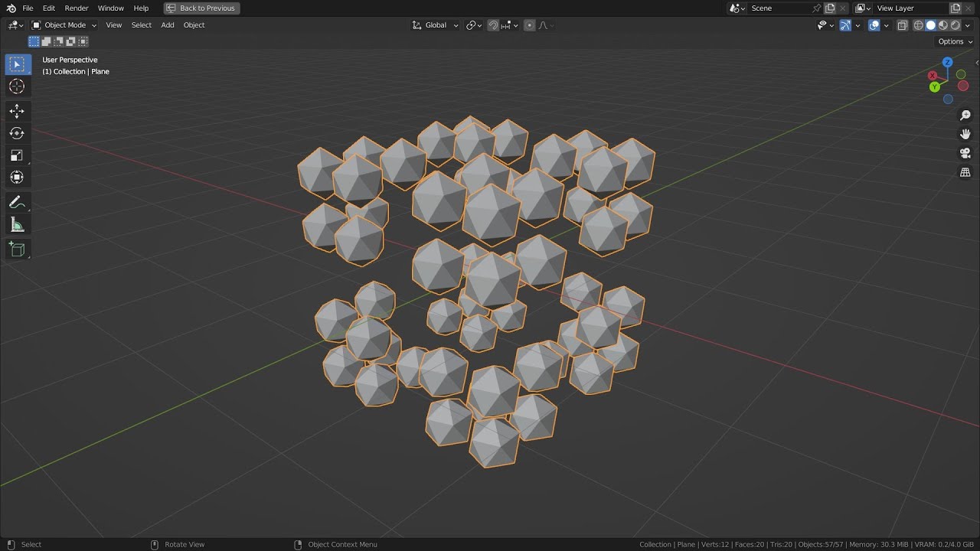The width and height of the screenshot is (980, 551).
Task: Choose the Move tool
Action: [x=17, y=111]
